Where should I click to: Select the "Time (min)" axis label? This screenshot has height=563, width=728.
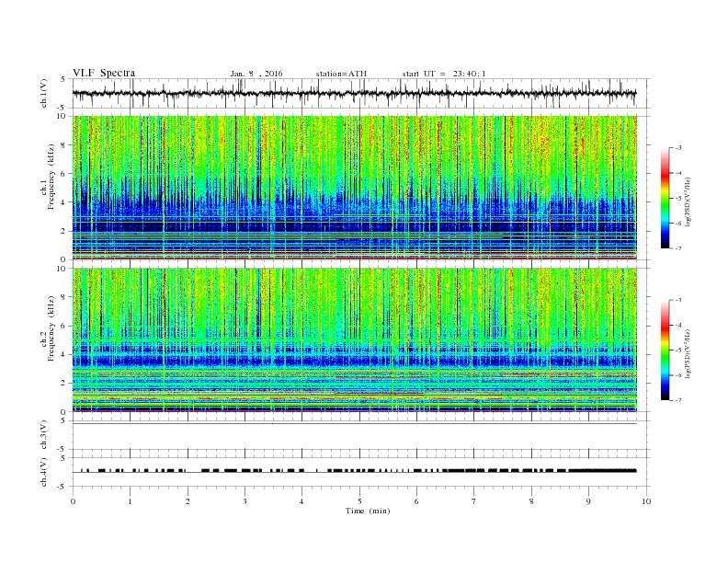[x=368, y=511]
